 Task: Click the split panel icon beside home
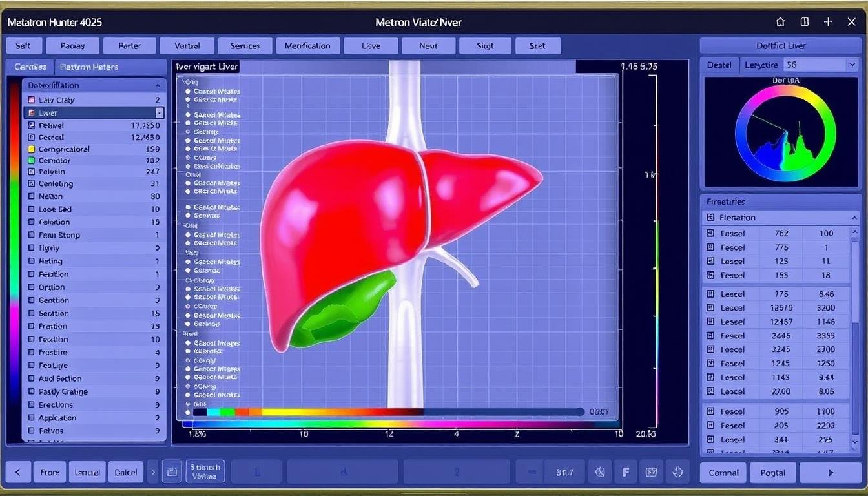click(x=804, y=22)
